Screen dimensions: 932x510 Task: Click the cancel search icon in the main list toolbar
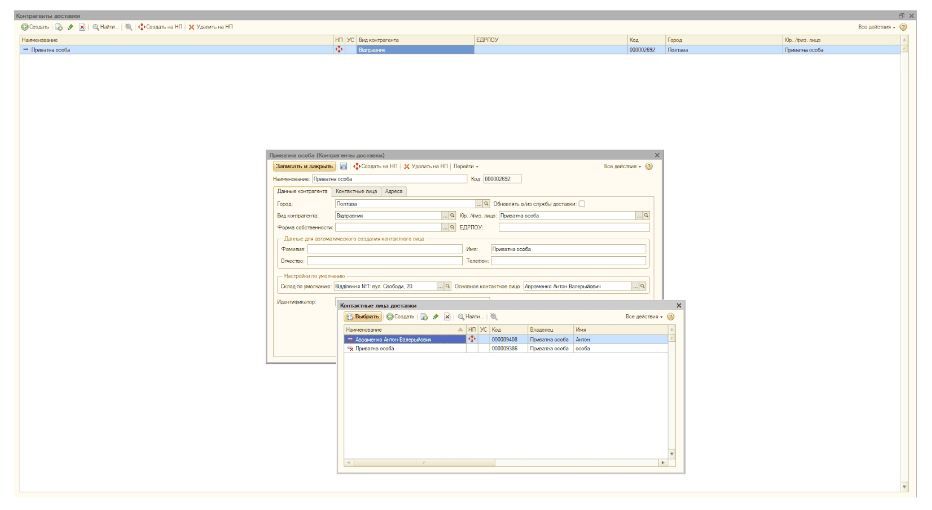(x=129, y=26)
